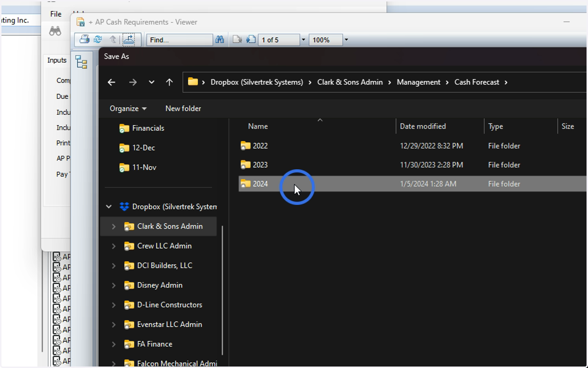
Task: Go to next page icon in Viewer
Action: click(x=251, y=40)
